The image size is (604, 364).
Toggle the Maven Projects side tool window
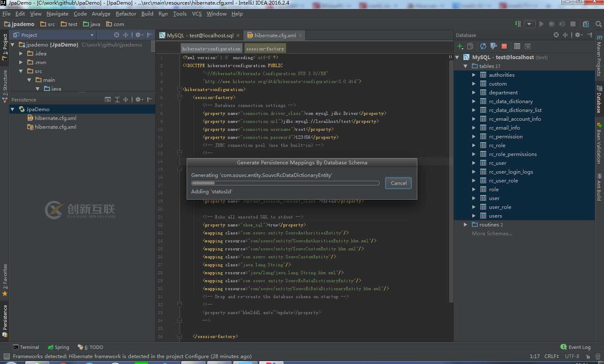(x=599, y=57)
